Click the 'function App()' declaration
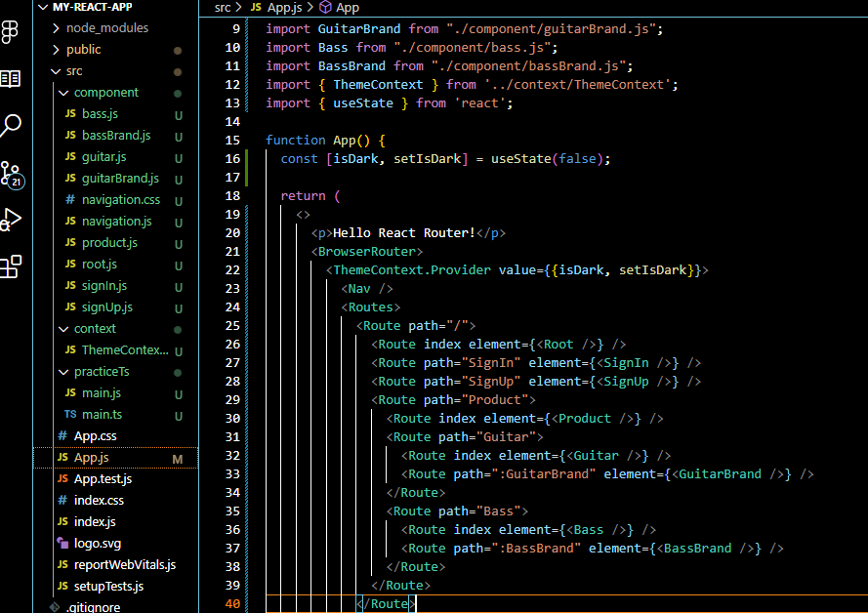The width and height of the screenshot is (868, 613). (x=317, y=141)
